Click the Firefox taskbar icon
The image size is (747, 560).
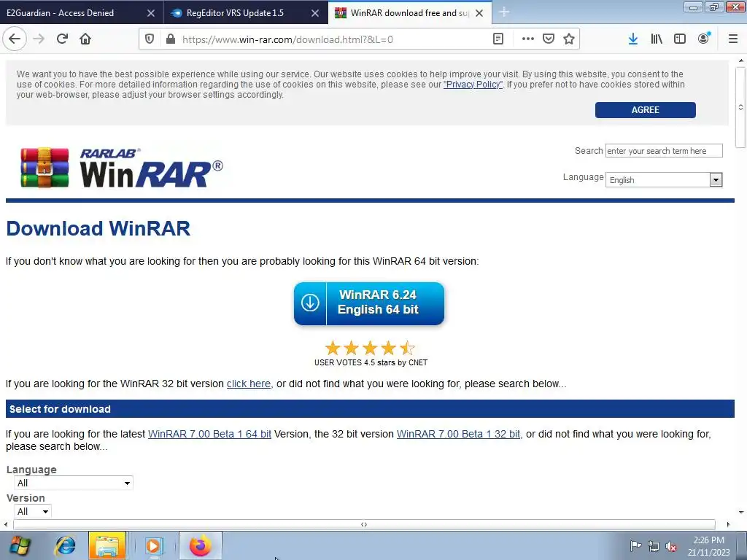(200, 545)
